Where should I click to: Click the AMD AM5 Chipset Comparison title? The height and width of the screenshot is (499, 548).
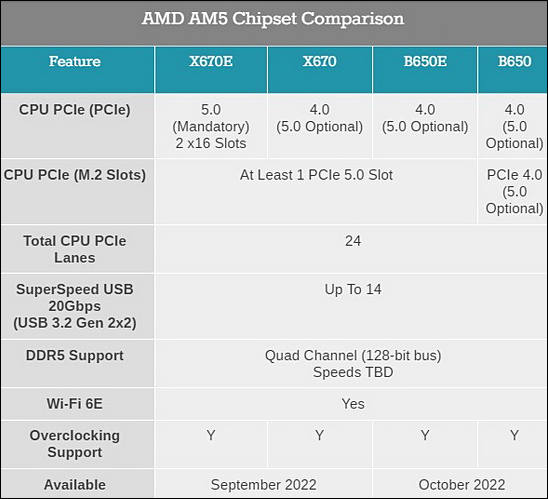click(273, 19)
